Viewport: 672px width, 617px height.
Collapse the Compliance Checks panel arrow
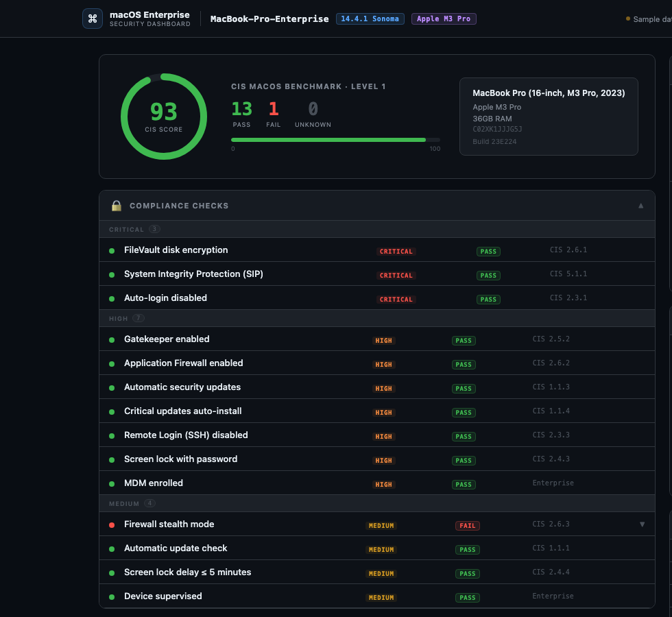640,206
